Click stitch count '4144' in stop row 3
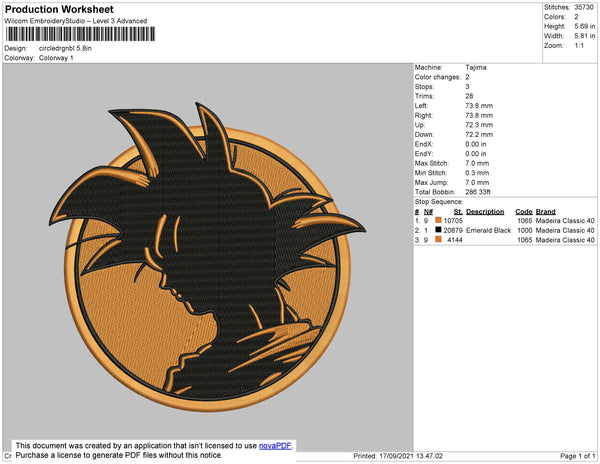 coord(455,240)
